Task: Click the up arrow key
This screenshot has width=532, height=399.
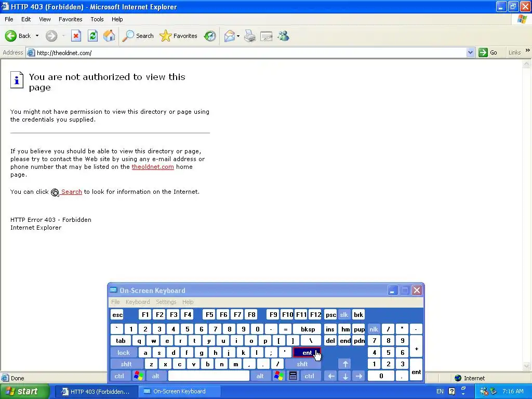Action: (345, 364)
